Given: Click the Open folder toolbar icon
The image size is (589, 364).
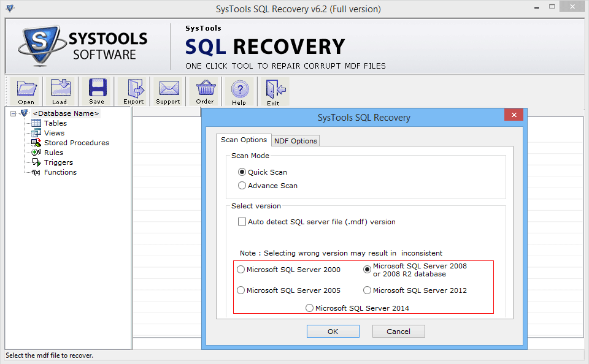Looking at the screenshot, I should pos(26,89).
